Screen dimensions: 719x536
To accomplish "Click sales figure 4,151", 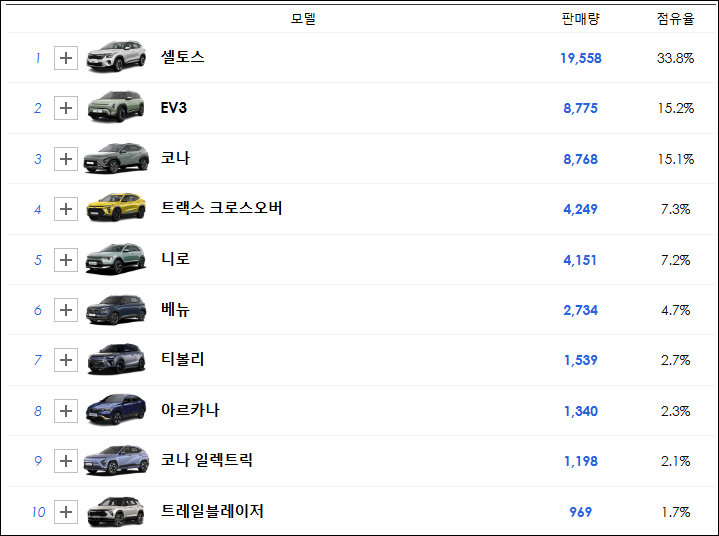I will point(580,260).
